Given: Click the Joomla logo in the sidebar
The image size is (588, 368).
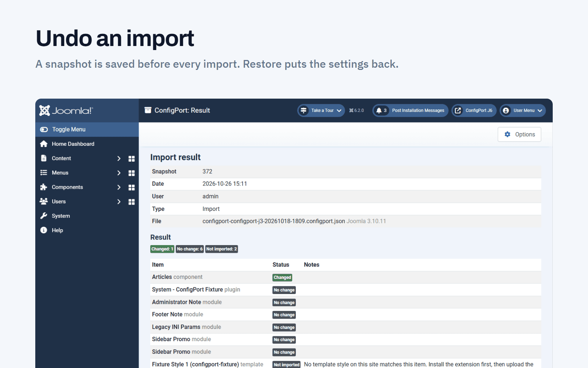Looking at the screenshot, I should point(66,110).
